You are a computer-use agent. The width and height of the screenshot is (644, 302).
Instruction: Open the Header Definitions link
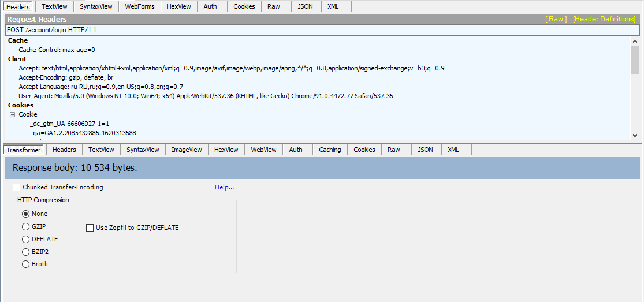click(604, 19)
